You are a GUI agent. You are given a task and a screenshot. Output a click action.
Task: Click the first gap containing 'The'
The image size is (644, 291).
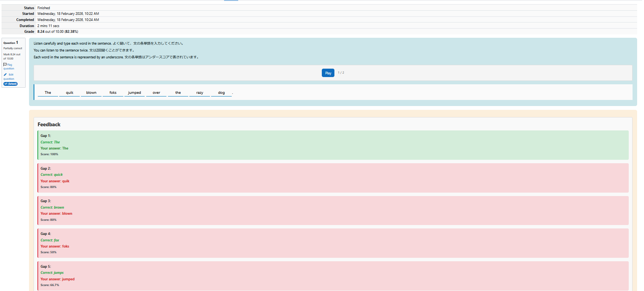point(48,93)
